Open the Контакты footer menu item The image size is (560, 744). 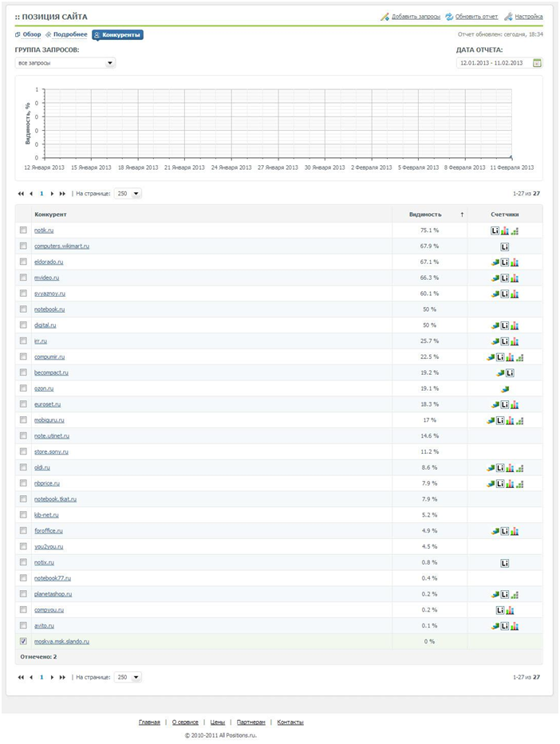click(290, 722)
